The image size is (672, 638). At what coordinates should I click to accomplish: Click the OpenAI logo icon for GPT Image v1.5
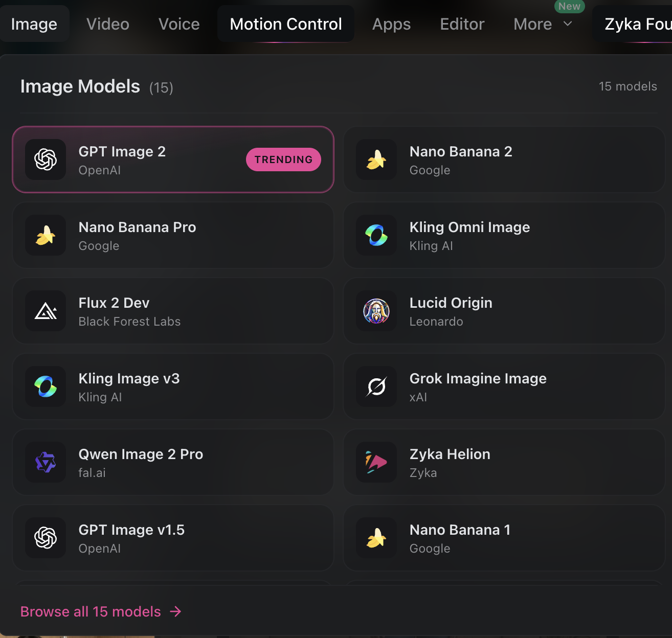coord(46,538)
